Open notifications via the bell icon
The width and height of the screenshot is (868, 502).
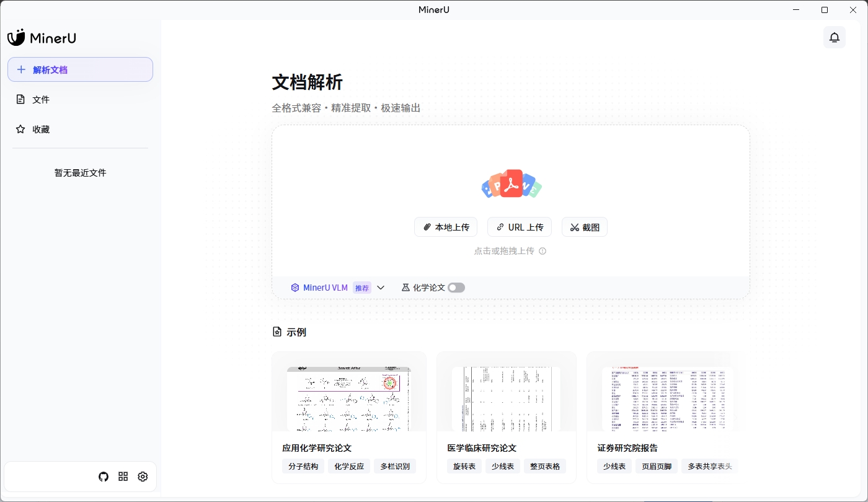[x=834, y=37]
